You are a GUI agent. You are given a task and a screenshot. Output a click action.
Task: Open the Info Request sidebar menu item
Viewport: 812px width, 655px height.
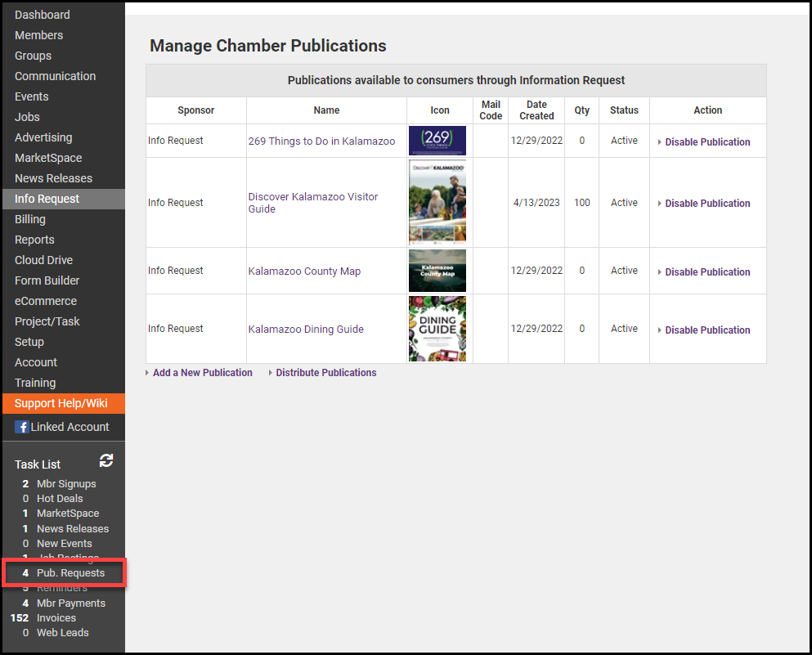point(47,199)
